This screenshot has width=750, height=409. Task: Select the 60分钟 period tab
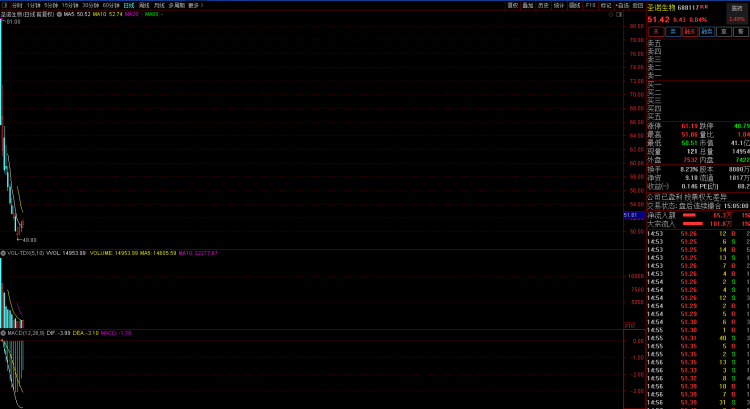click(111, 5)
